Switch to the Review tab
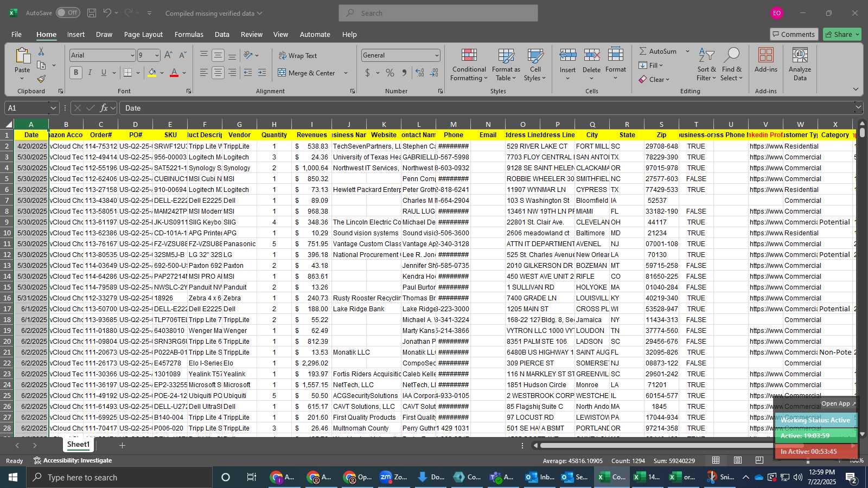This screenshot has width=868, height=488. point(252,34)
